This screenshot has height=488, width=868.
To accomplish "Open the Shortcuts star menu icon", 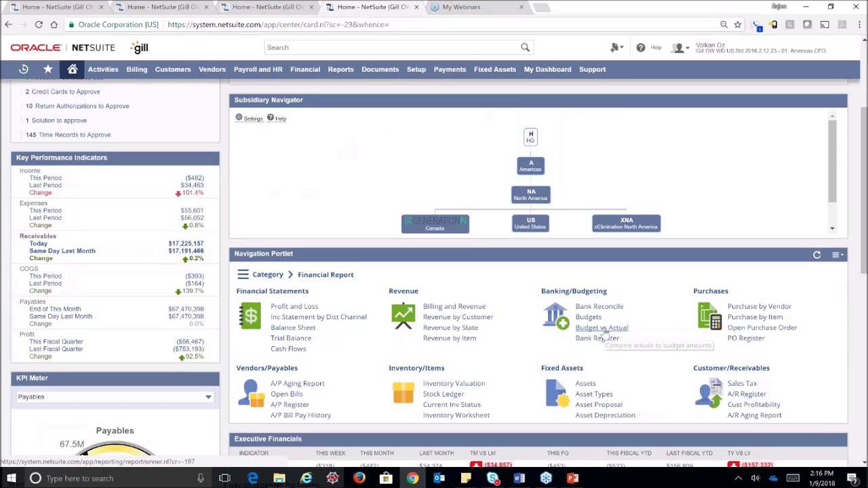I will (48, 69).
